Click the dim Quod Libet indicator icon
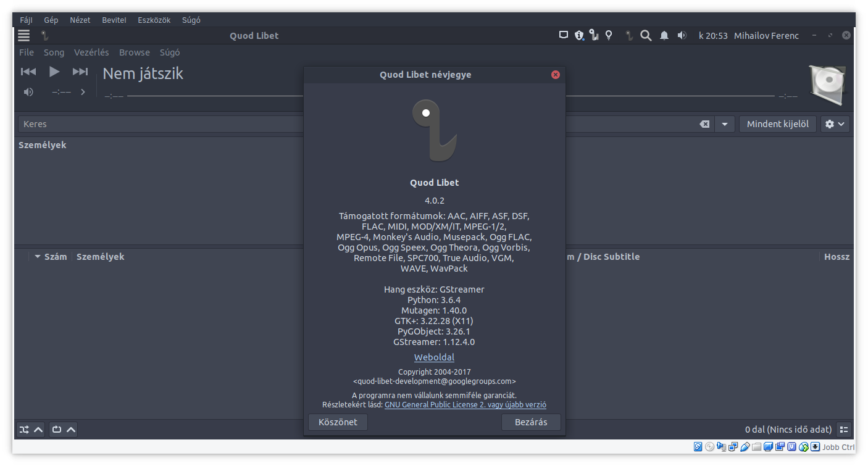 (x=629, y=35)
